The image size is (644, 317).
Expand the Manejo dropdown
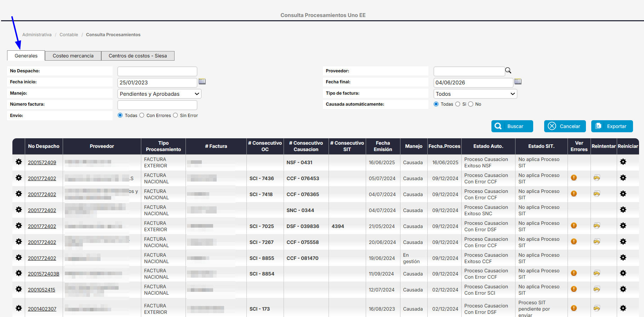pos(159,94)
